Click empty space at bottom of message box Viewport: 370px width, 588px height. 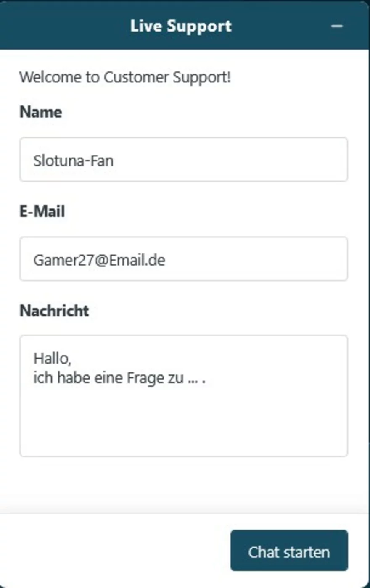pos(183,437)
